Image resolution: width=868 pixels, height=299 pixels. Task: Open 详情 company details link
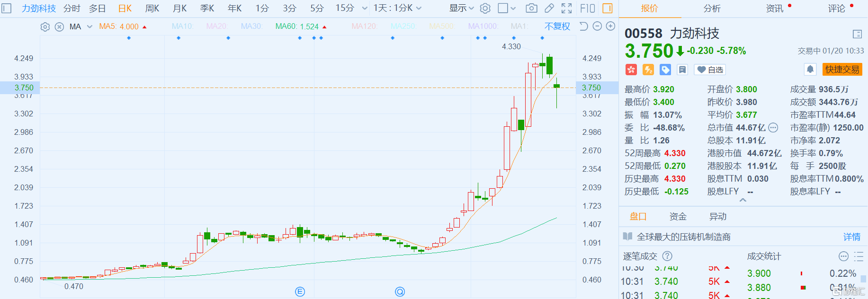(851, 237)
